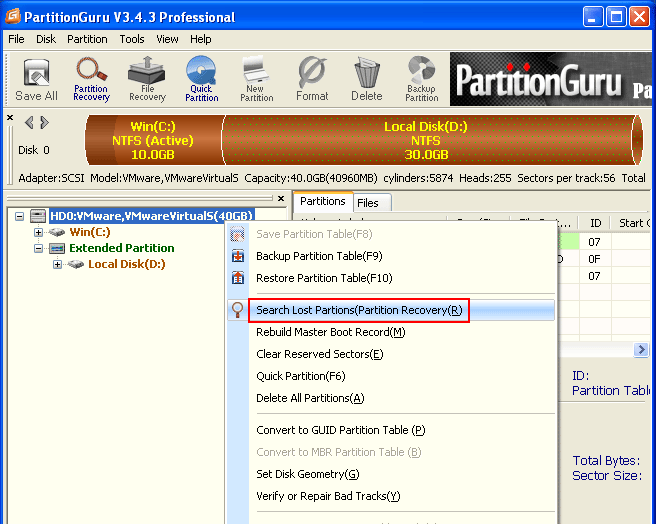Go to next disk arrow
Image resolution: width=656 pixels, height=524 pixels.
(x=44, y=123)
